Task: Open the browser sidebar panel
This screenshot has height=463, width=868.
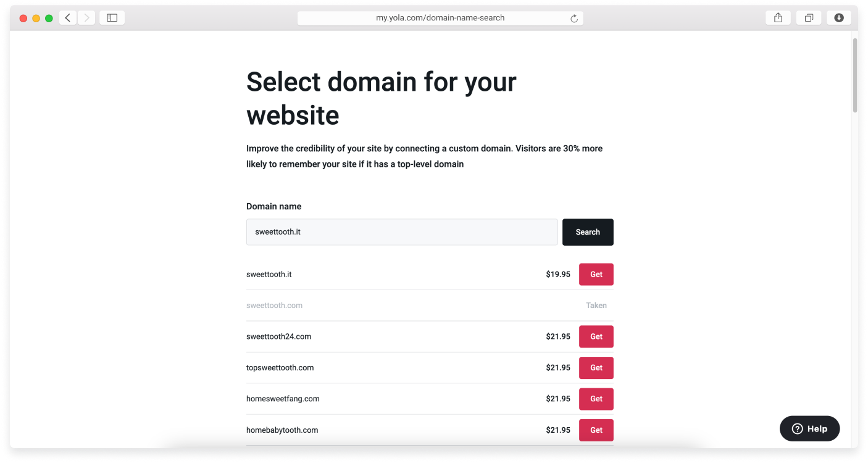Action: pyautogui.click(x=112, y=17)
